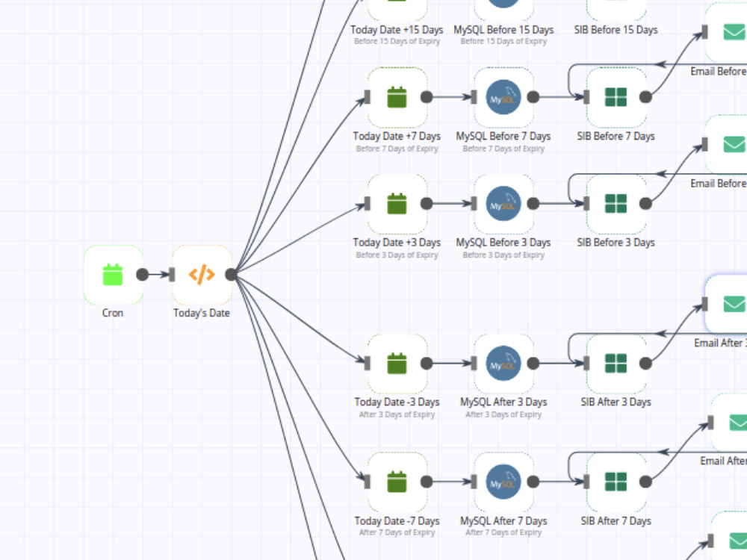747x560 pixels.
Task: Click the 'SIB After 3 Days' label
Action: pos(616,402)
